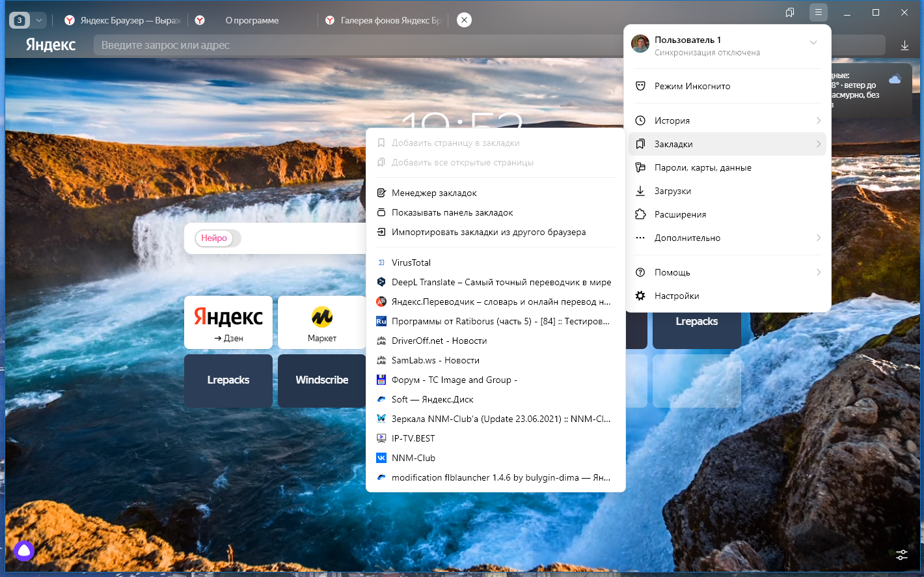Toggle the Нейро switch in the search box
This screenshot has height=577, width=924.
coord(218,238)
